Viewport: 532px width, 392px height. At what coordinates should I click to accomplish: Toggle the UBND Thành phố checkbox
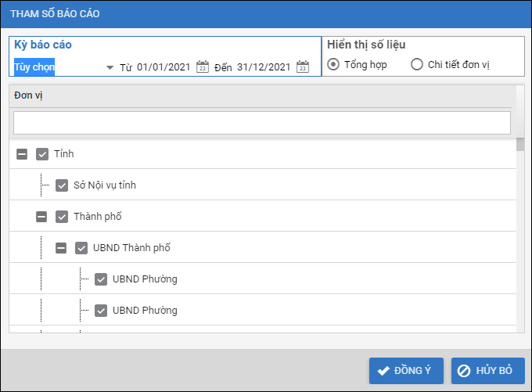(81, 248)
